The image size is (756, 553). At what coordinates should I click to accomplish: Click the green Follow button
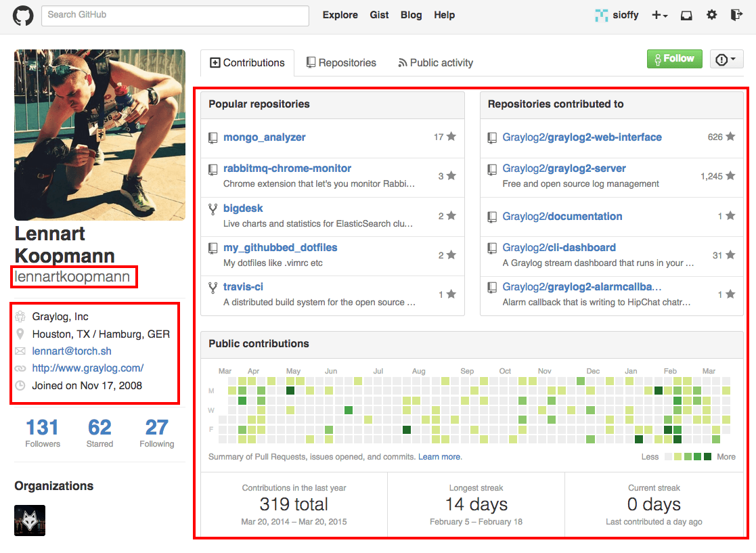(x=674, y=59)
